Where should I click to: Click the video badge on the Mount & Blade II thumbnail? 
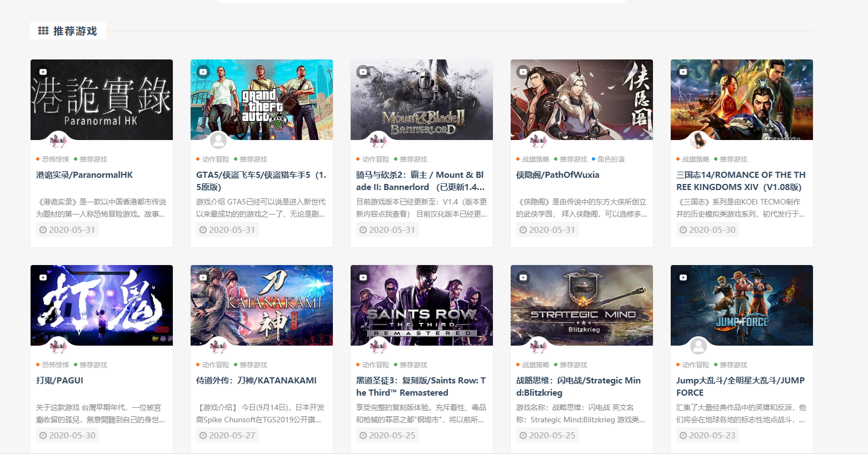click(363, 72)
